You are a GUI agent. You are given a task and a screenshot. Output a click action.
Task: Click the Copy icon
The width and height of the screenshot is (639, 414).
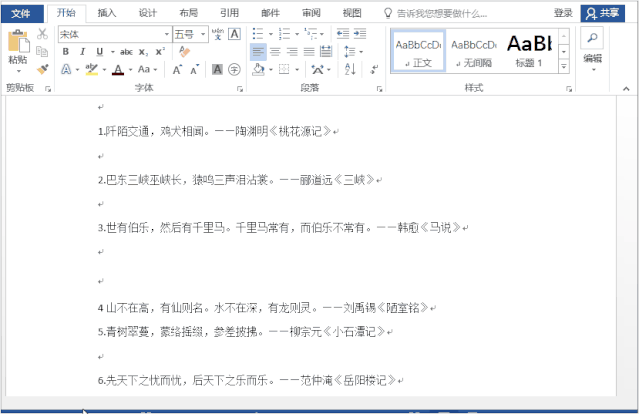coord(42,51)
